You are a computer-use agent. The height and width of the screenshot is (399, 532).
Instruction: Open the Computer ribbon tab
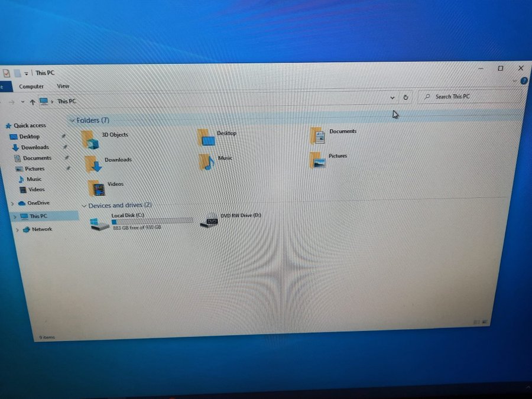tap(31, 86)
